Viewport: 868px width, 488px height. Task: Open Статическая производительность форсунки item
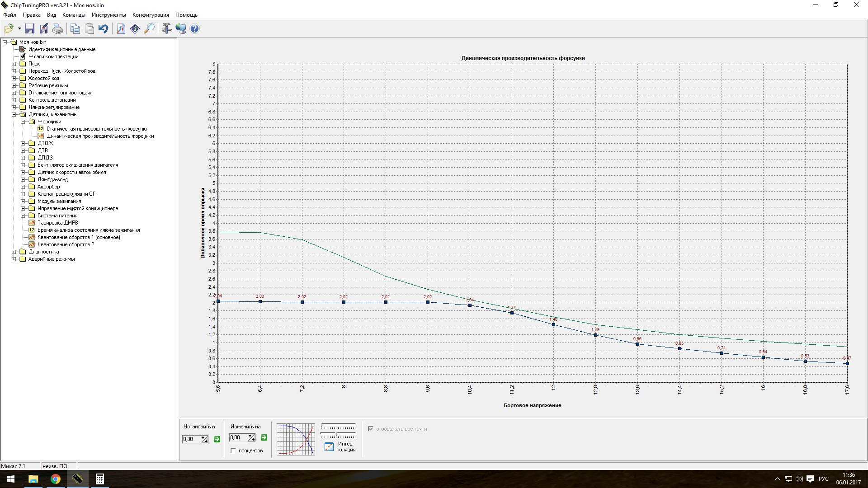[97, 129]
